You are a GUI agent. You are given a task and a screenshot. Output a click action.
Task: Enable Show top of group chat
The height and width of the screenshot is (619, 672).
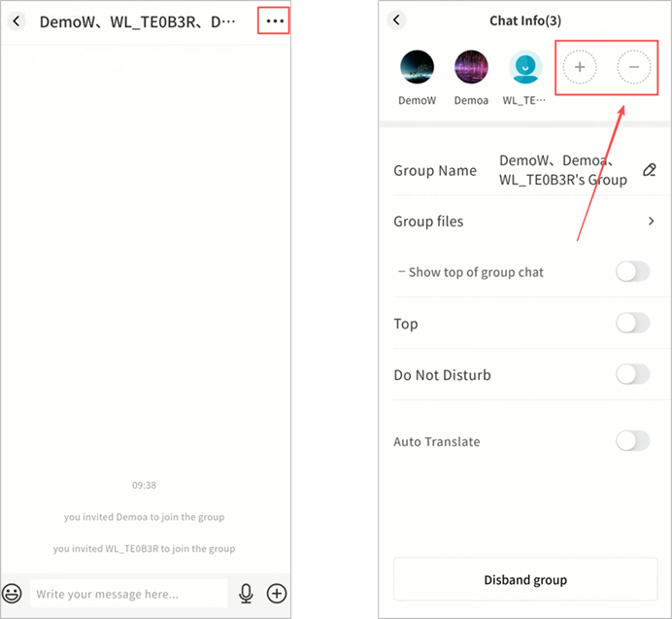(632, 272)
